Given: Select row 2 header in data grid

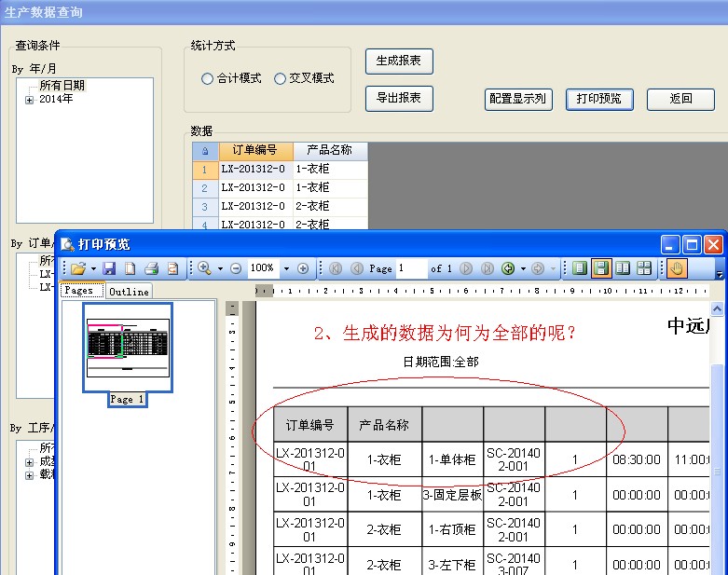Looking at the screenshot, I should click(x=205, y=188).
